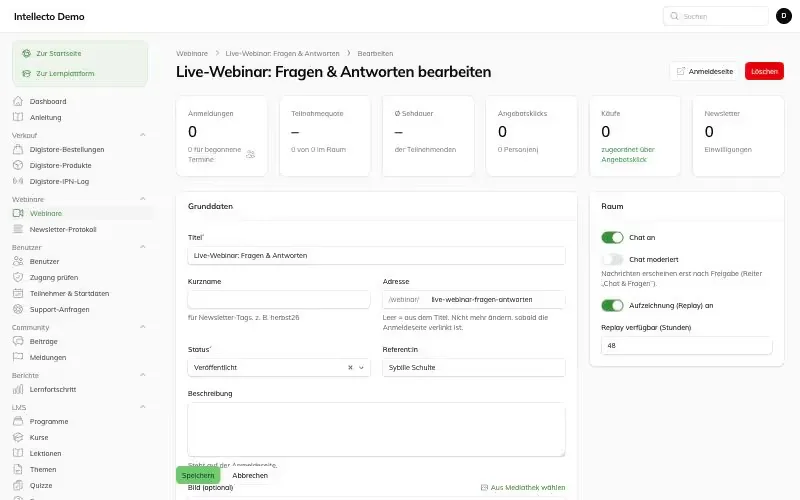This screenshot has height=500, width=800.
Task: Click the Abbrechen button
Action: click(x=249, y=475)
